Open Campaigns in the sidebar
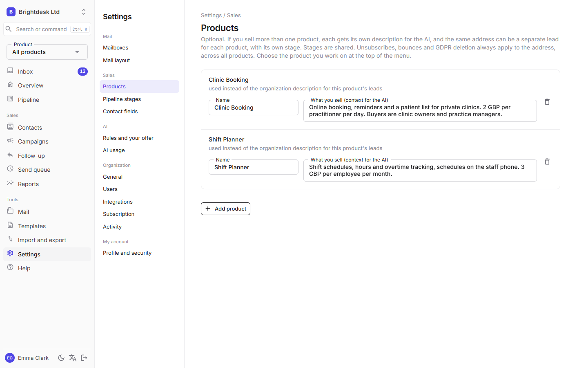The height and width of the screenshot is (368, 588). pyautogui.click(x=47, y=141)
